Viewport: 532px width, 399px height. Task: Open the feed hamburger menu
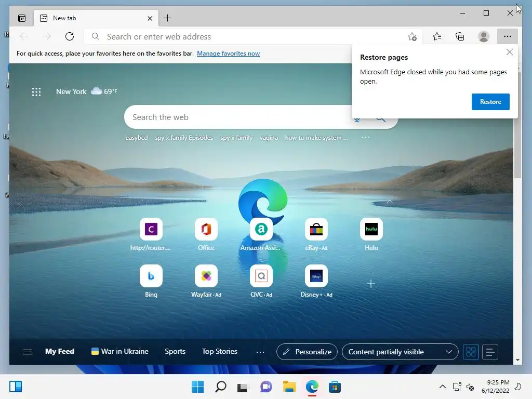(x=28, y=352)
